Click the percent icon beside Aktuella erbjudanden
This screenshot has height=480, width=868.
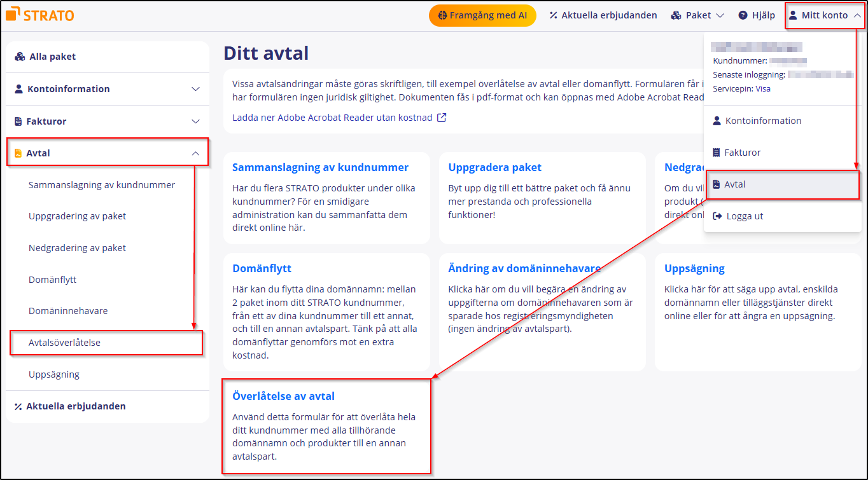click(553, 15)
